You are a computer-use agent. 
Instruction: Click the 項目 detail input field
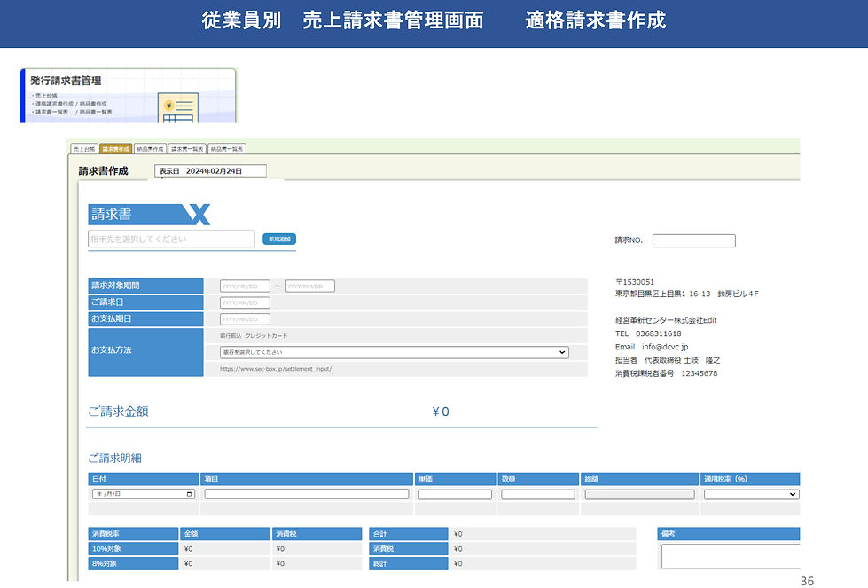(x=307, y=494)
